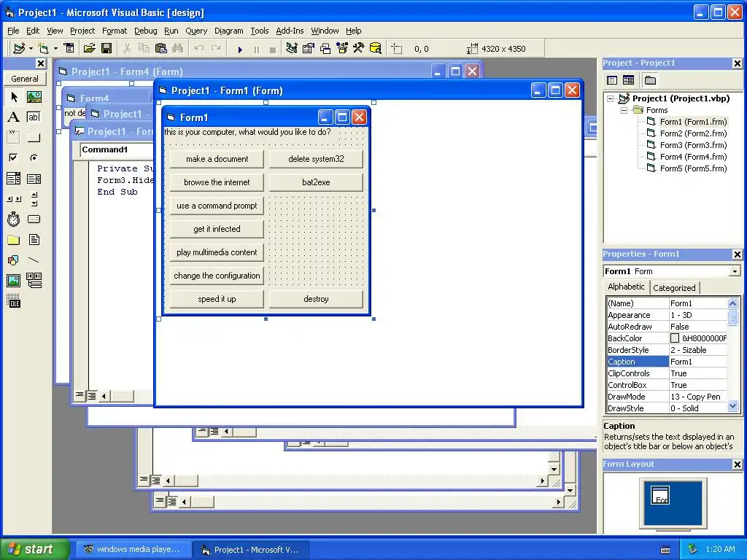Open the Object Browser from toolbar
This screenshot has height=560, width=747.
click(342, 48)
